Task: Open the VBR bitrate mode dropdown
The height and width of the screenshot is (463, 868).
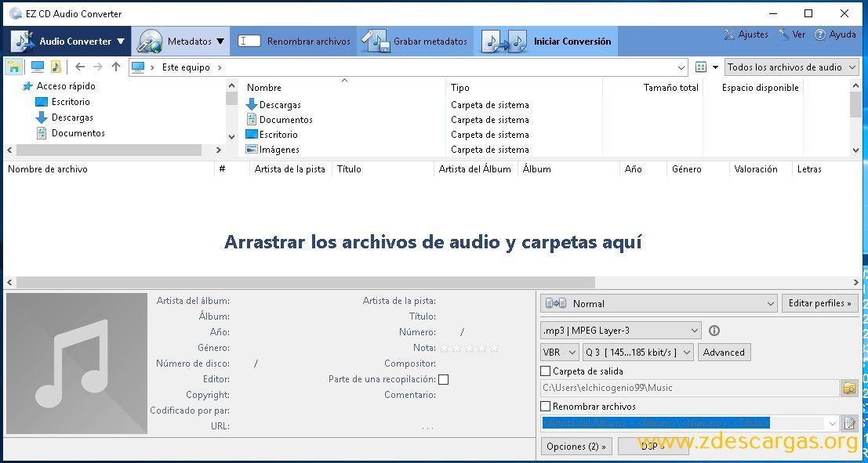Action: point(560,353)
